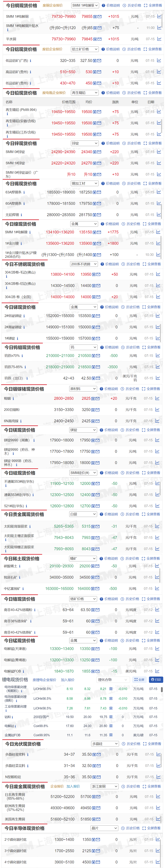Image resolution: width=165 pixels, height=868 pixels.
Task: Open the trend chart for 304/2B卷 (全国)
Action: (158, 297)
